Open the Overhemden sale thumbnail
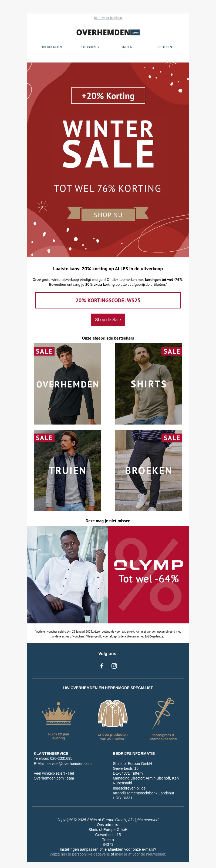Image resolution: width=216 pixels, height=868 pixels. pyautogui.click(x=67, y=384)
